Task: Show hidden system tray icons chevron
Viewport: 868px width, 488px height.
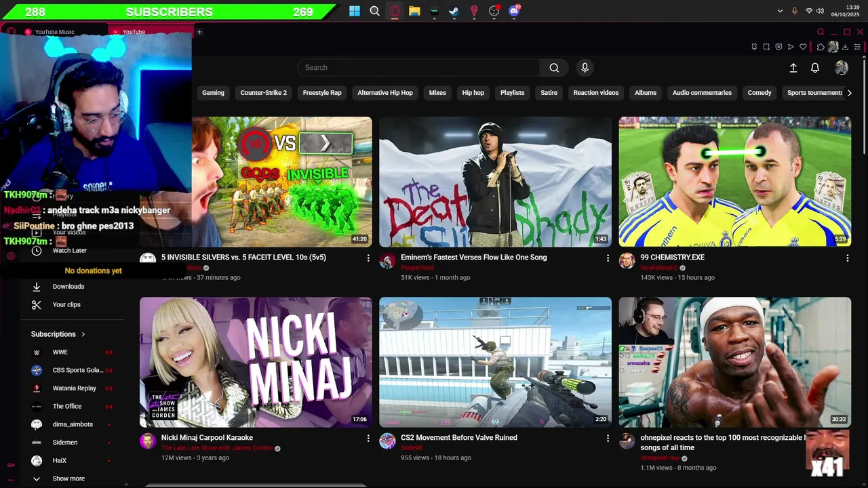Action: tap(780, 11)
